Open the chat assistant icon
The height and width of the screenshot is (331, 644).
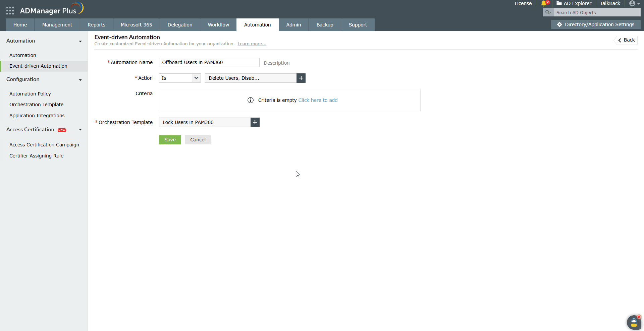pos(634,323)
